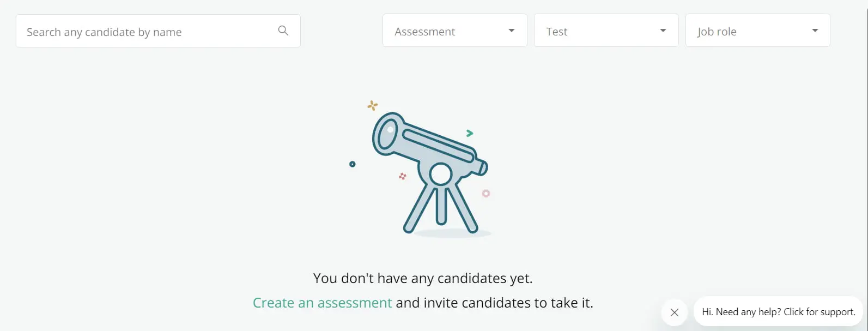Open the Assessment filter dropdown
The height and width of the screenshot is (331, 868).
454,31
